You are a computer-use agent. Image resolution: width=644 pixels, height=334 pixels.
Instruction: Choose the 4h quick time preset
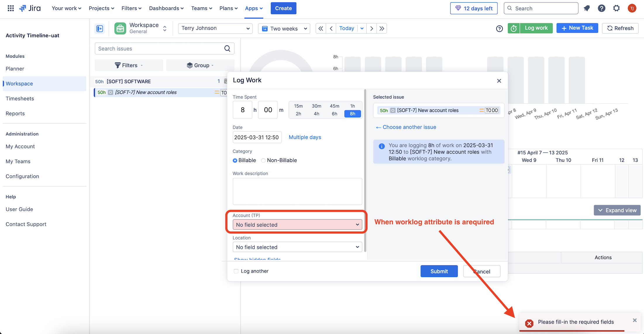(x=316, y=114)
